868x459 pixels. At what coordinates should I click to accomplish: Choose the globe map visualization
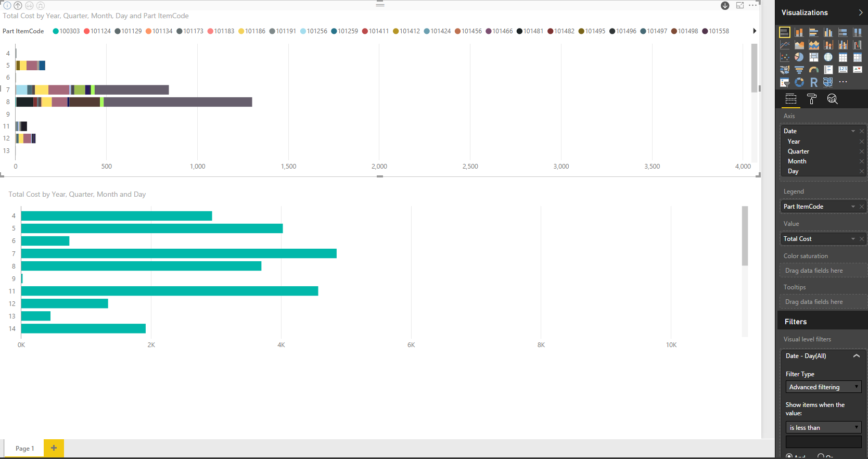[828, 57]
